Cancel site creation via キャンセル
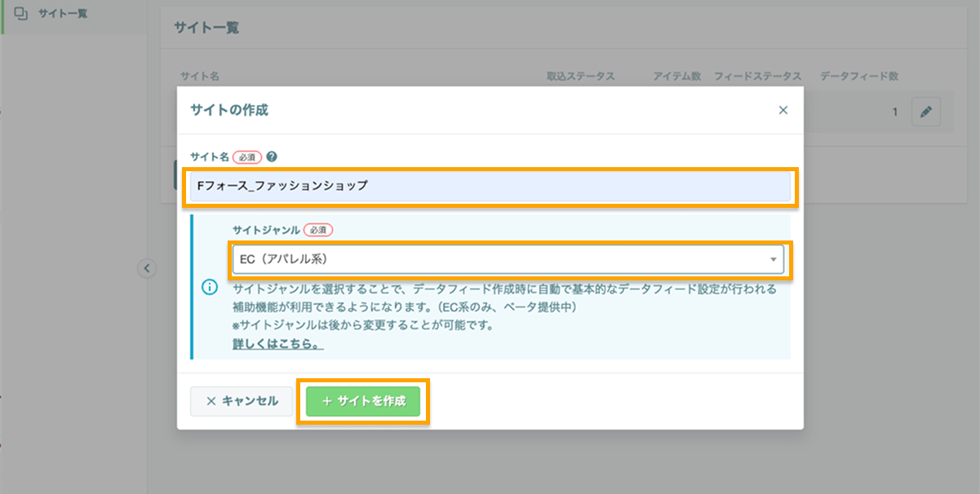Image resolution: width=980 pixels, height=494 pixels. pyautogui.click(x=242, y=401)
